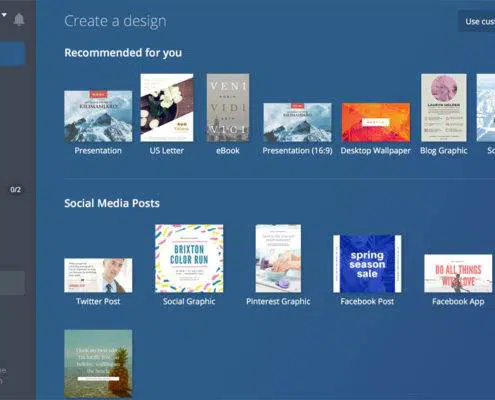The width and height of the screenshot is (495, 400).
Task: Click the highlighted blue sidebar button
Action: (x=12, y=53)
